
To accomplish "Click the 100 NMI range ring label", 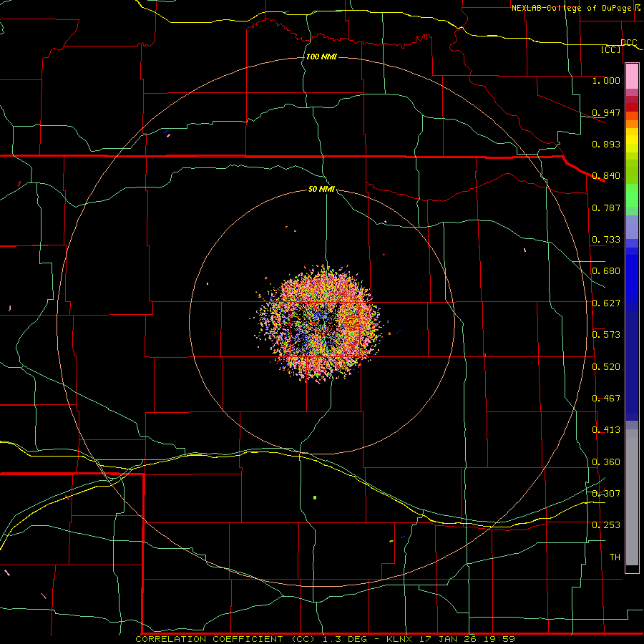I will coord(321,57).
